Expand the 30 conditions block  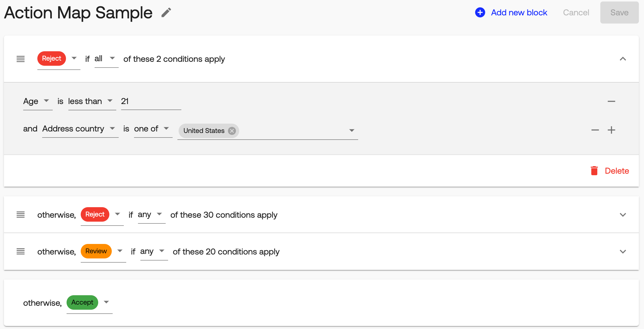pyautogui.click(x=623, y=215)
